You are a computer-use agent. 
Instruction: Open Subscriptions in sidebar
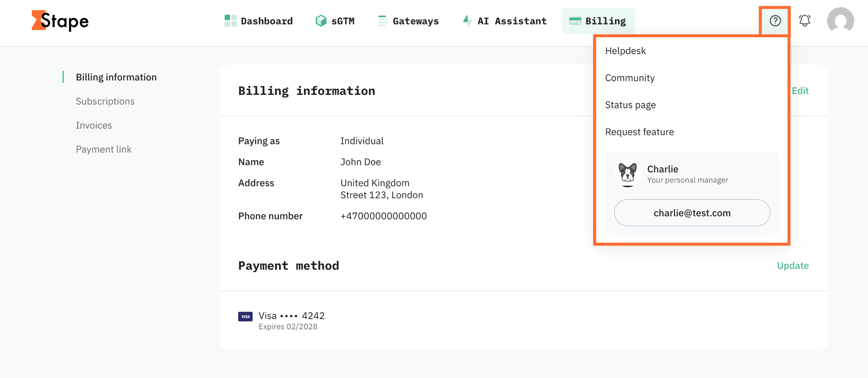point(105,101)
